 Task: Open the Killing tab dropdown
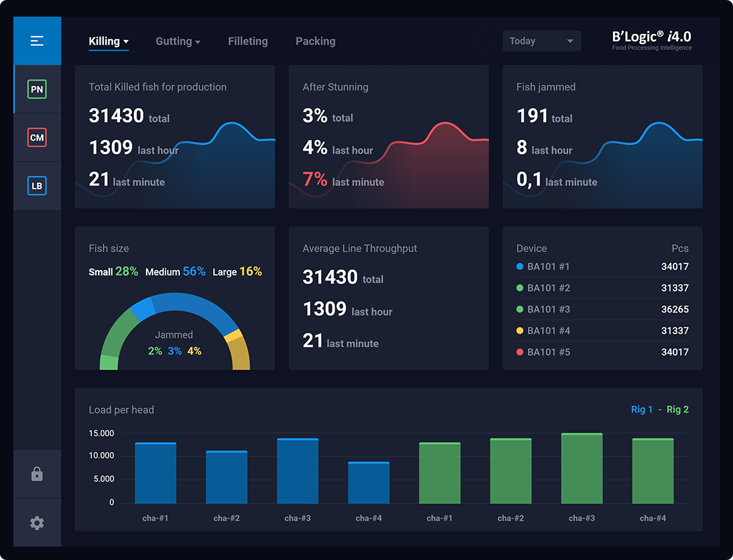(108, 41)
